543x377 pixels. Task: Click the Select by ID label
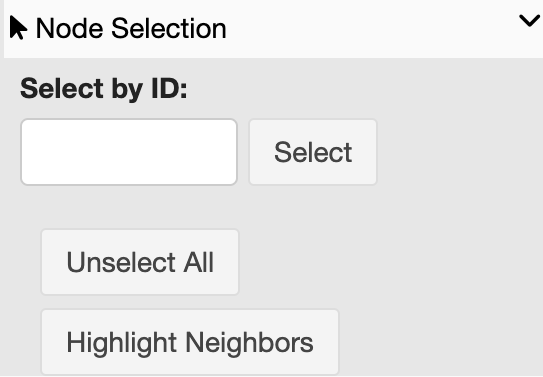104,89
